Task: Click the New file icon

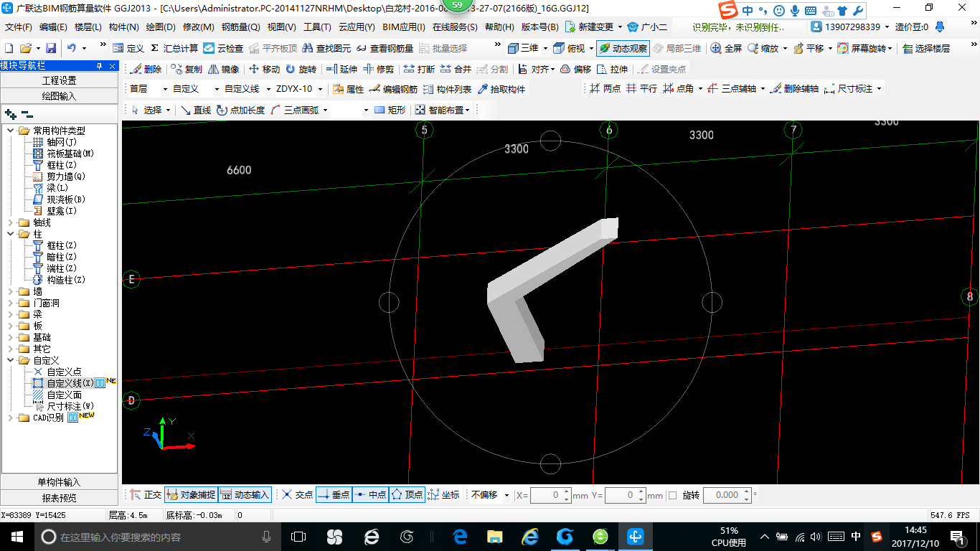Action: point(9,48)
